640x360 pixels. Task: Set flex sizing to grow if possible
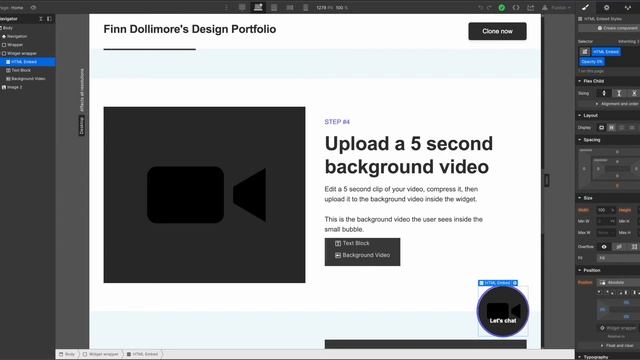tap(619, 93)
